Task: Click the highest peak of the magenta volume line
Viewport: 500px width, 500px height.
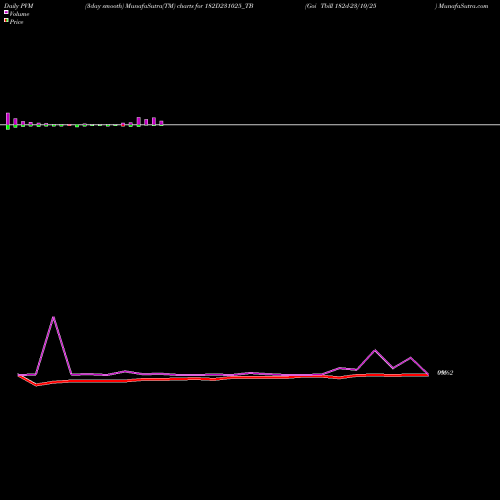Action: coord(53,317)
